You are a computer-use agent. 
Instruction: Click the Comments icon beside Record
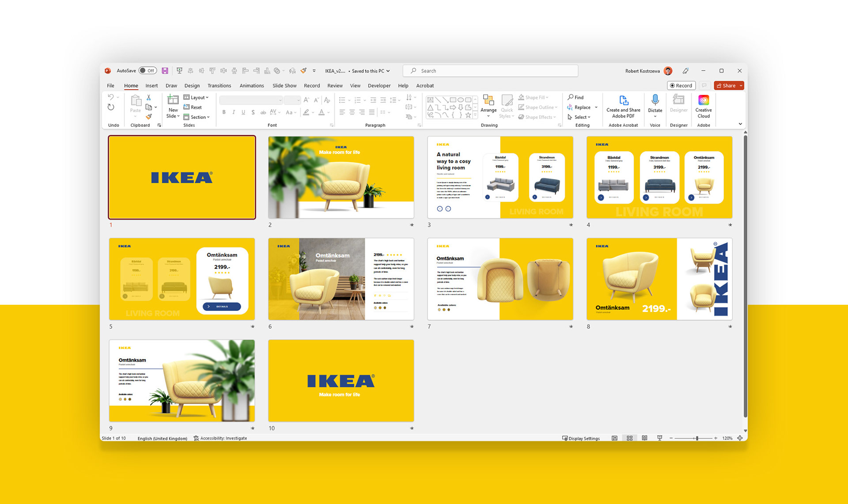(704, 86)
